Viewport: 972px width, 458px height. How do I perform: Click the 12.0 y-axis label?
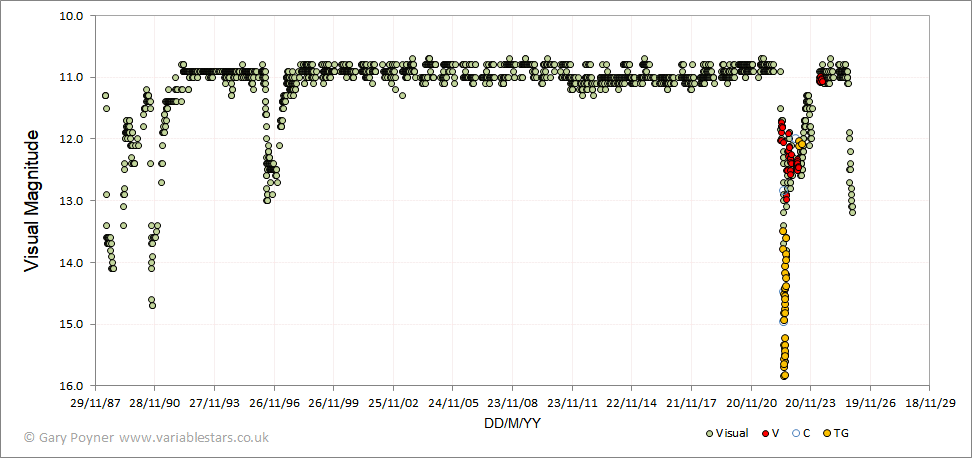(x=70, y=139)
